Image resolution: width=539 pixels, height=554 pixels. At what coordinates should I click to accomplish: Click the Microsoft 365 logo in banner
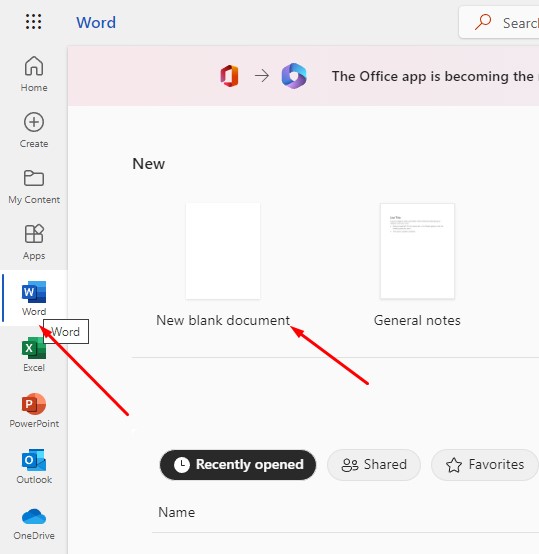click(294, 76)
